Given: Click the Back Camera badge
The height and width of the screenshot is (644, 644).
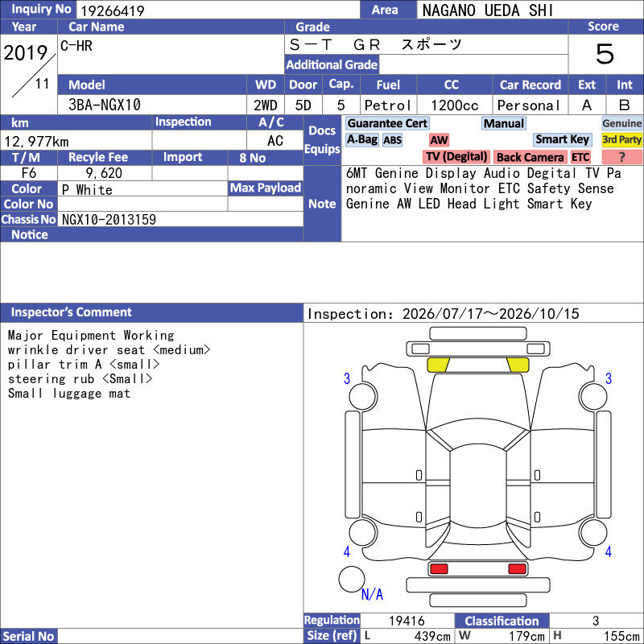Looking at the screenshot, I should click(x=530, y=157).
